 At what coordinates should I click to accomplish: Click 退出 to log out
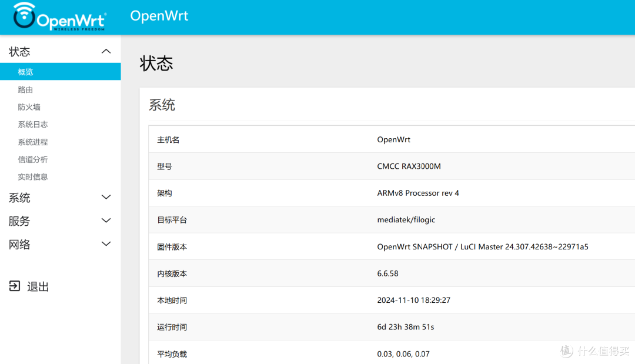(36, 286)
